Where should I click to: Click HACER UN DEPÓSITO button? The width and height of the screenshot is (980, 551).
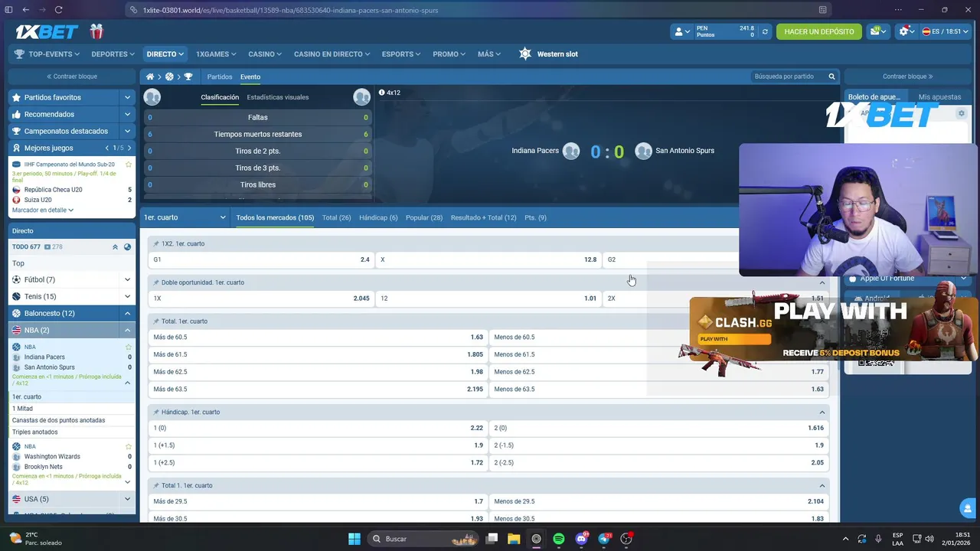818,32
